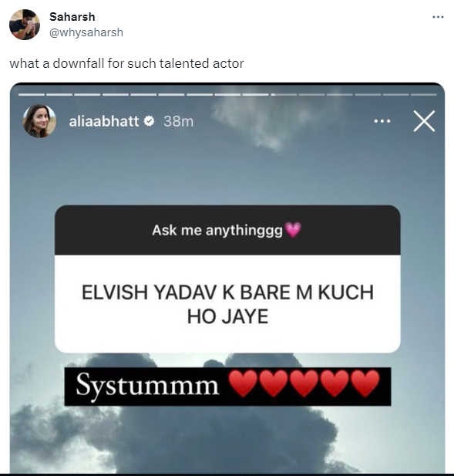Select the last story progress segment
Image resolution: width=454 pixels, height=476 pixels.
[x=424, y=95]
